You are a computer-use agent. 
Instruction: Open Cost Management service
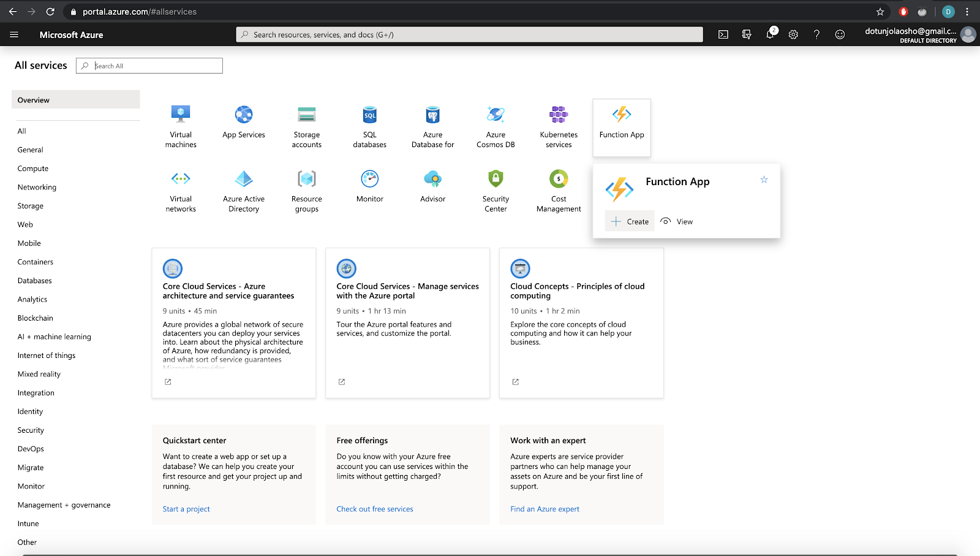559,191
